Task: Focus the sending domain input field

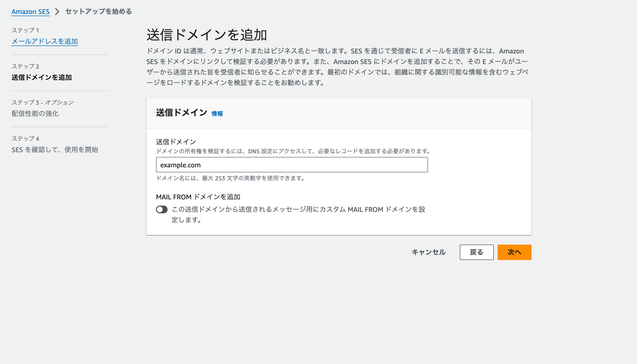Action: (292, 165)
